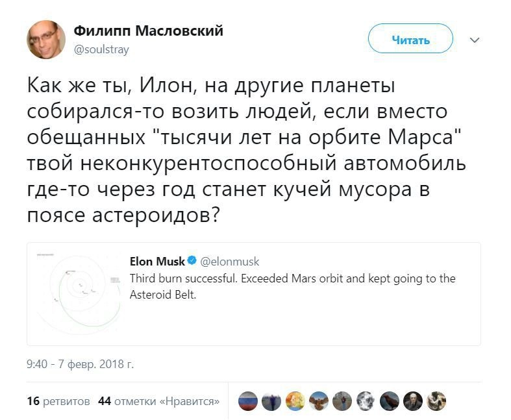This screenshot has height=420, width=511.
Task: Click the Russian flag liker avatar
Action: [247, 401]
